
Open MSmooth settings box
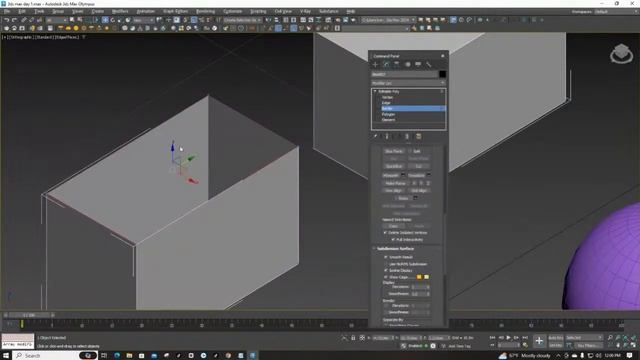tap(403, 175)
